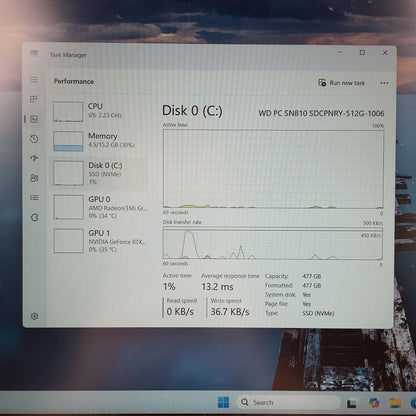Open the Details page icon
Image resolution: width=416 pixels, height=416 pixels.
pos(34,198)
